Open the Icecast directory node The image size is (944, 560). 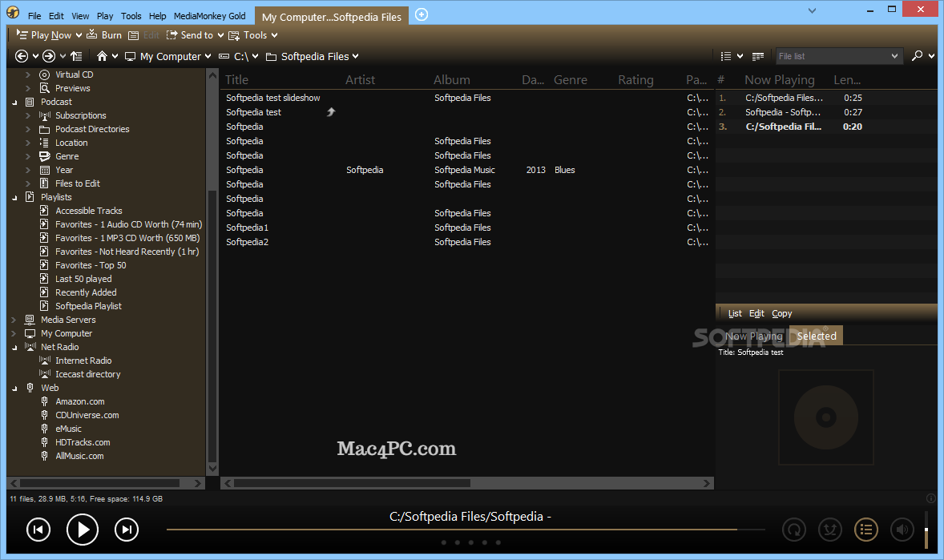pos(88,374)
